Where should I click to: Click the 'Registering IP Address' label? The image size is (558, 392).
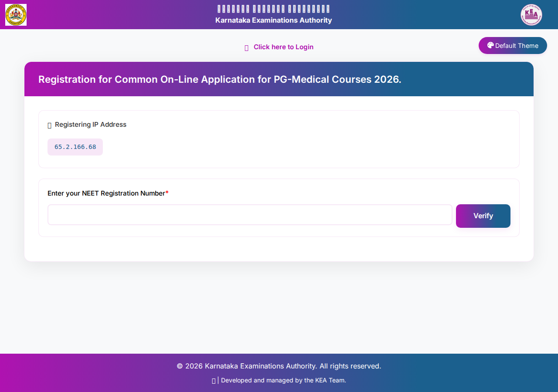91,125
